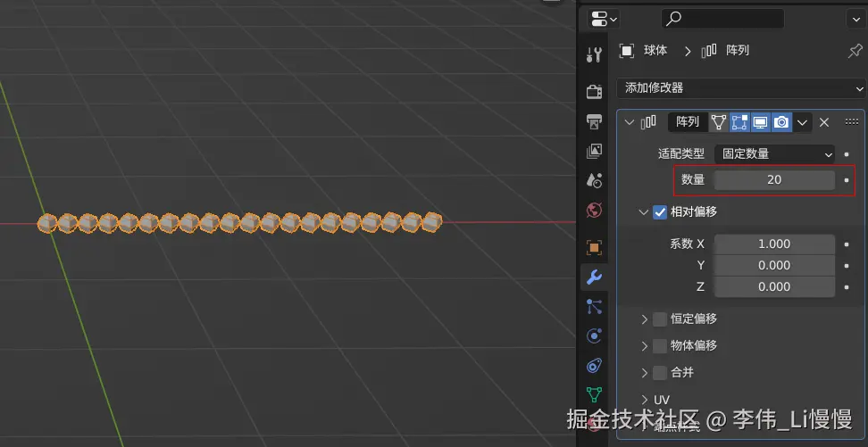Click the 球体 breadcrumb label
Viewport: 868px width, 447px height.
pos(655,51)
